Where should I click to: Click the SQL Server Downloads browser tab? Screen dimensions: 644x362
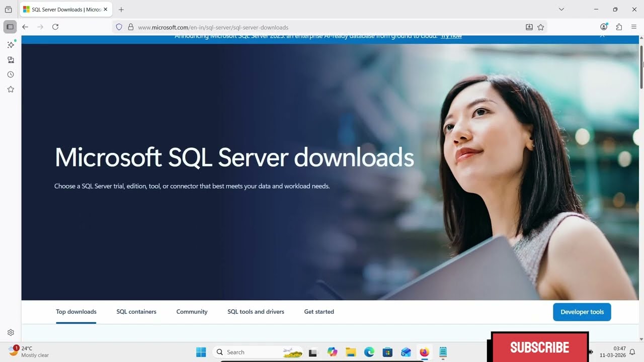[65, 10]
